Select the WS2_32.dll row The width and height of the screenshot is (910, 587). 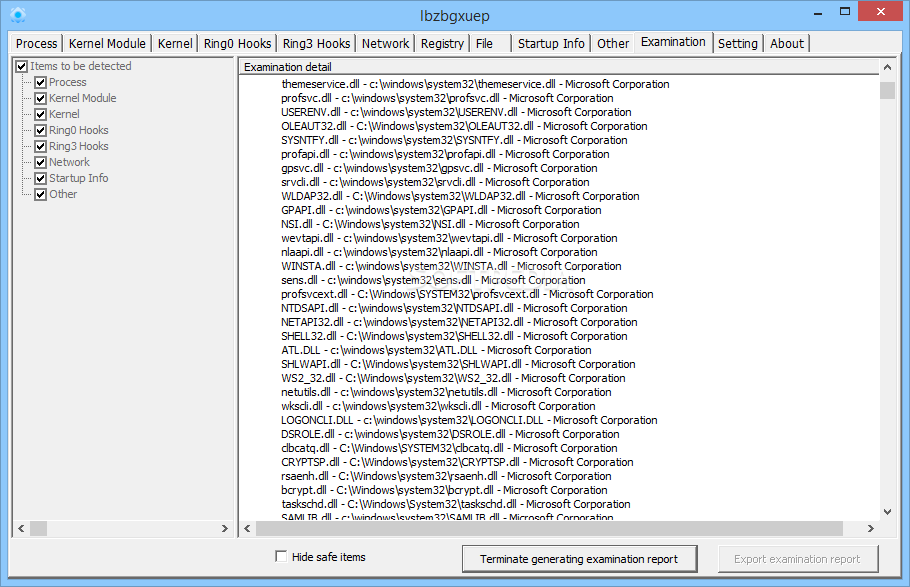(x=453, y=378)
